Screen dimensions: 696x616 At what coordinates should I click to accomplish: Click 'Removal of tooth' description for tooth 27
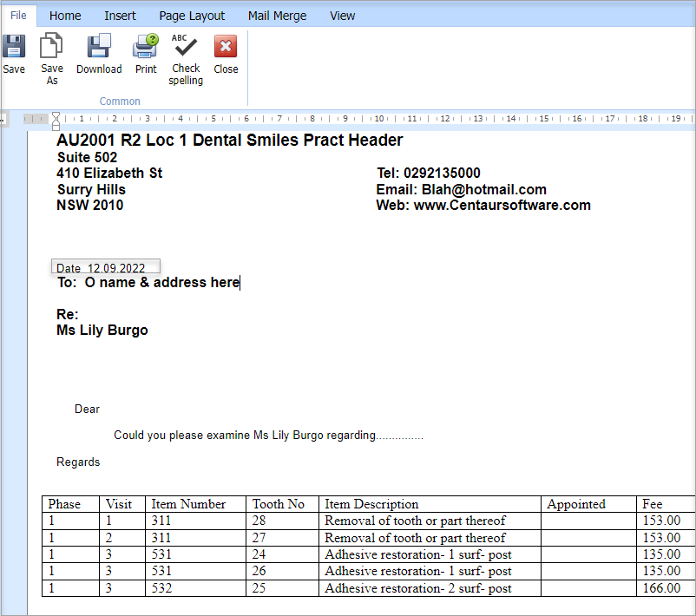(430, 538)
